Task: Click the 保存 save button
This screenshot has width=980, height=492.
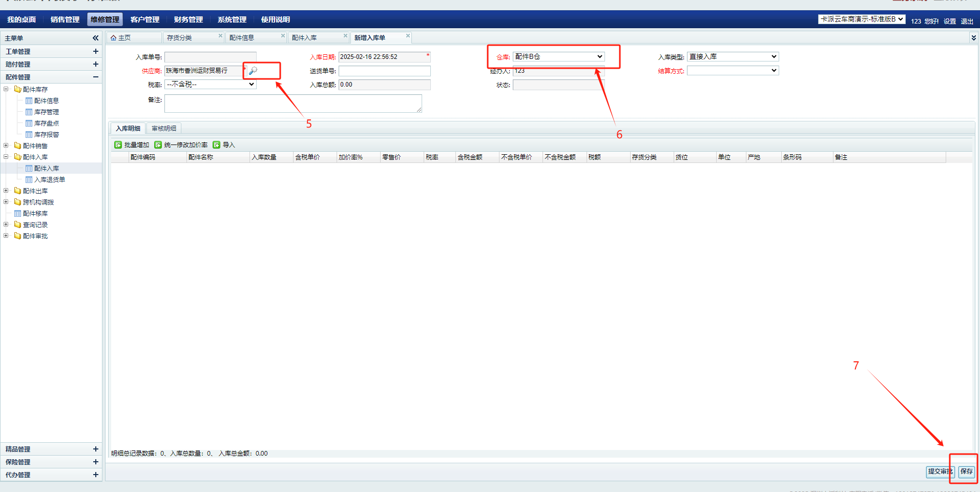Action: click(966, 471)
